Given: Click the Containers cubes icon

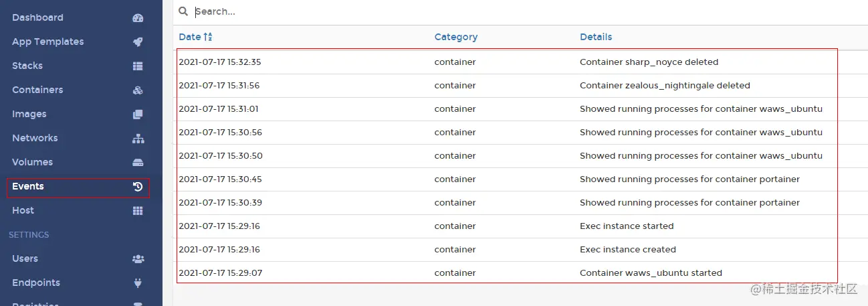Looking at the screenshot, I should (138, 90).
